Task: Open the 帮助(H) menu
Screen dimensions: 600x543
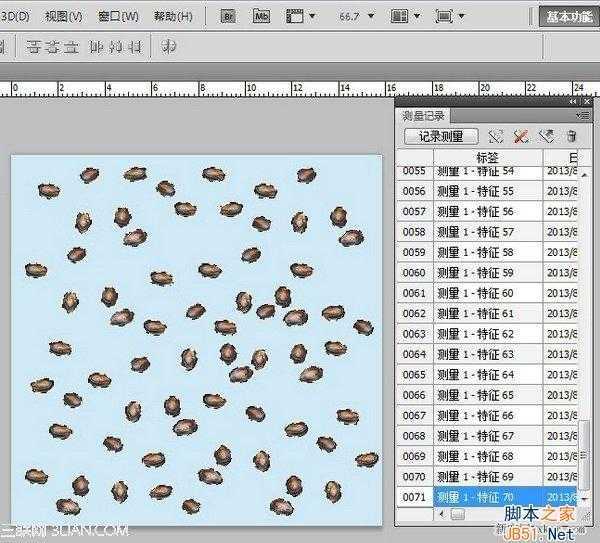Action: 172,16
